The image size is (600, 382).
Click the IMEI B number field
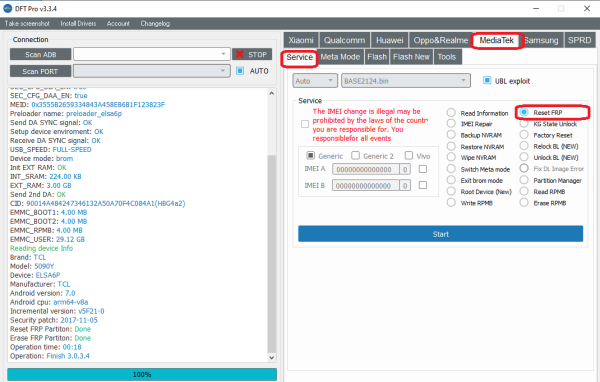[365, 186]
